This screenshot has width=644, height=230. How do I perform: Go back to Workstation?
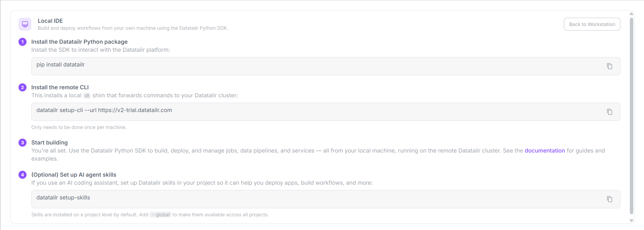tap(592, 24)
